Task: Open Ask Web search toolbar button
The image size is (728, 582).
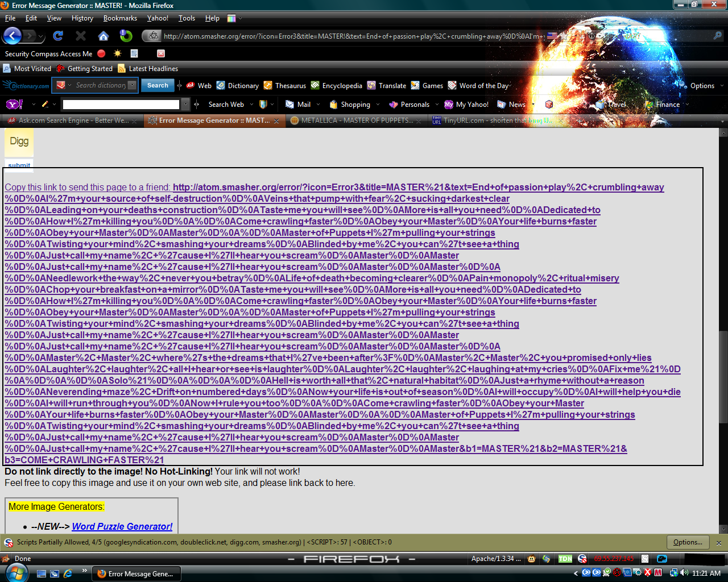Action: pos(198,86)
